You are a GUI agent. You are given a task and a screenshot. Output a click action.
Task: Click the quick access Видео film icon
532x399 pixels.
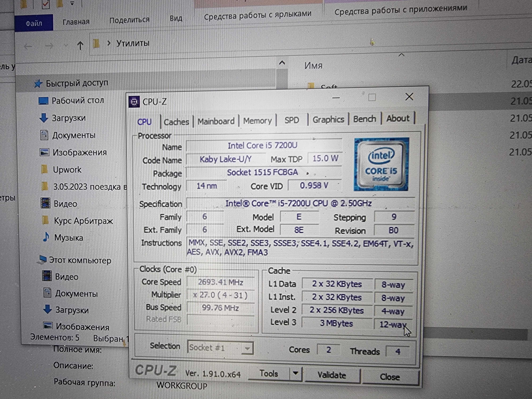coord(45,203)
